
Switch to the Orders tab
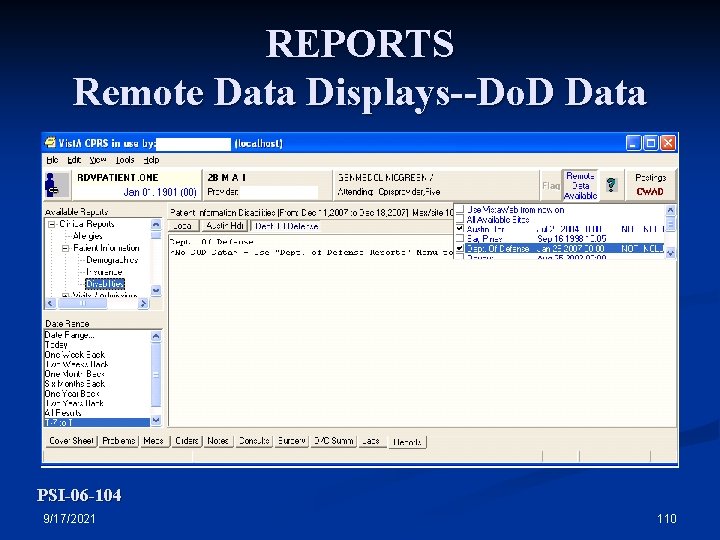pyautogui.click(x=186, y=441)
